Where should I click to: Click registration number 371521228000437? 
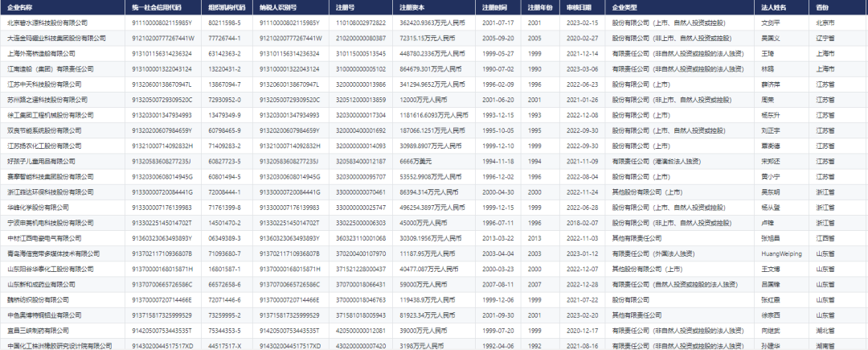coord(361,270)
